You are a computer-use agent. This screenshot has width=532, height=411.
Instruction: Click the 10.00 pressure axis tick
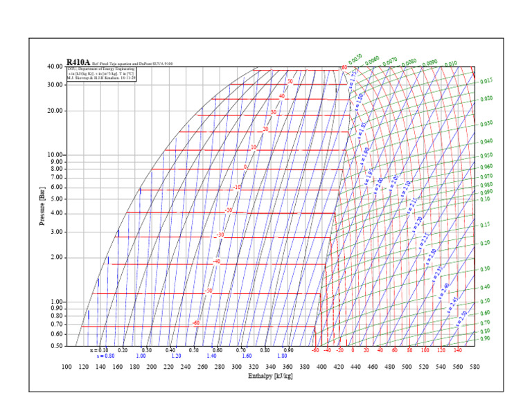pos(55,155)
